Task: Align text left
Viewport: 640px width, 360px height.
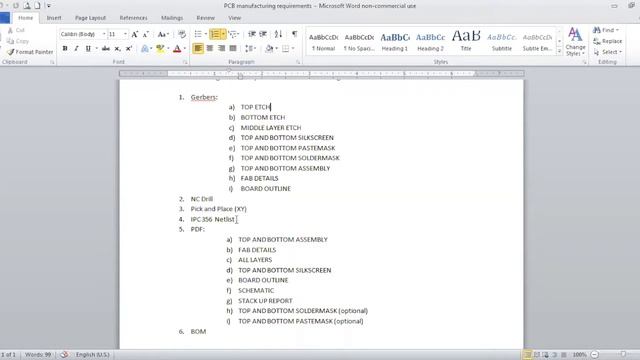Action: [198, 49]
